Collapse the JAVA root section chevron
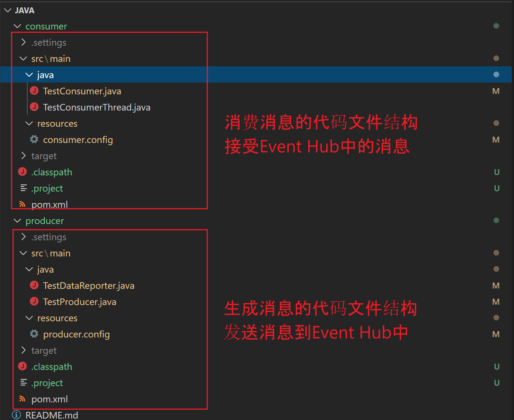The width and height of the screenshot is (514, 420). pos(8,10)
